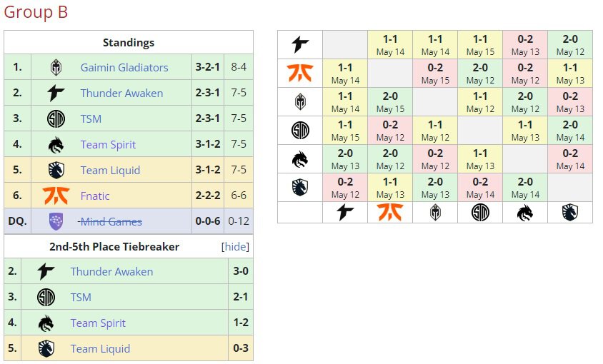Click Team Liquid logo in standings row five
The height and width of the screenshot is (364, 603).
56,171
